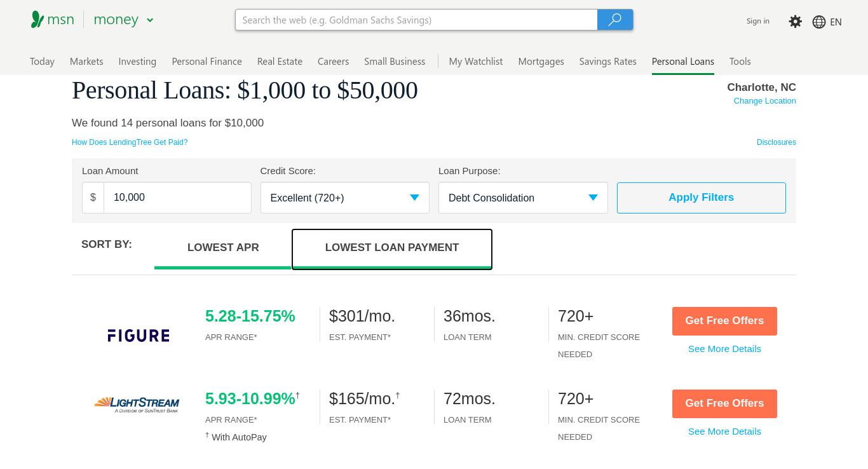Open My Watchlist

tap(475, 62)
